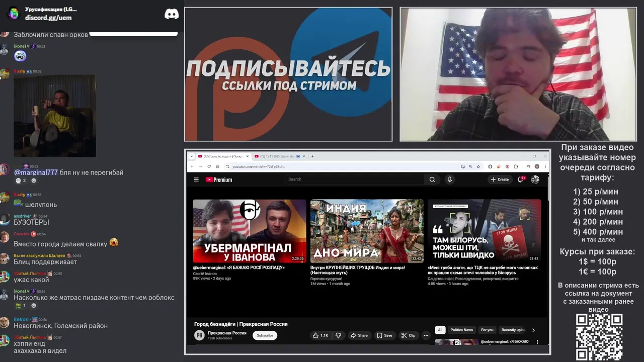Viewport: 644px width, 362px height.
Task: Click the QR code for ordered videos
Action: coord(599,337)
